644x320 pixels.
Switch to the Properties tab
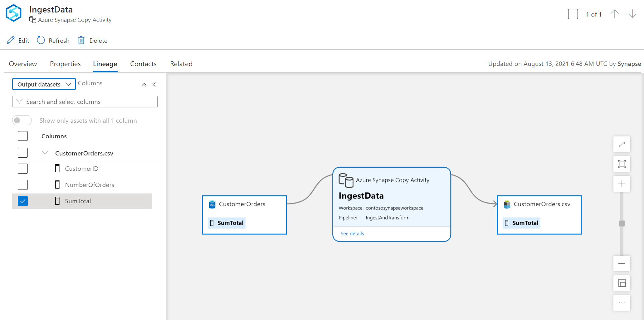tap(65, 64)
